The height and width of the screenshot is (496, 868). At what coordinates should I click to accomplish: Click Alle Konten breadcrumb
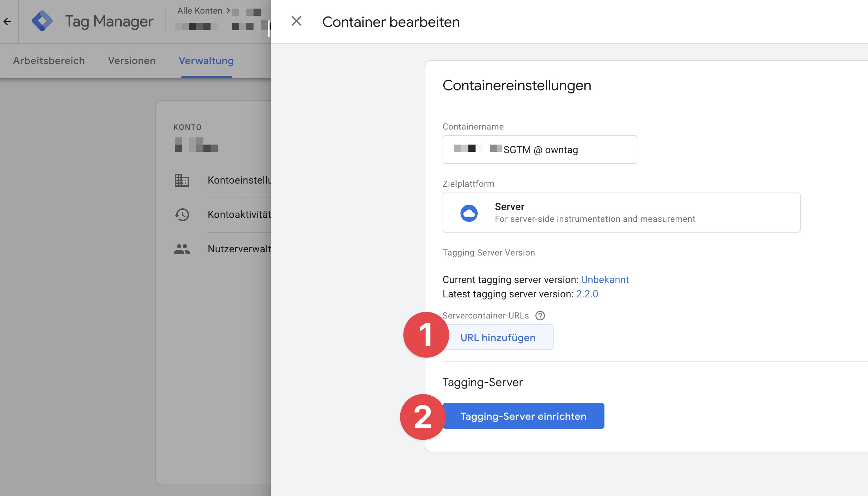200,11
